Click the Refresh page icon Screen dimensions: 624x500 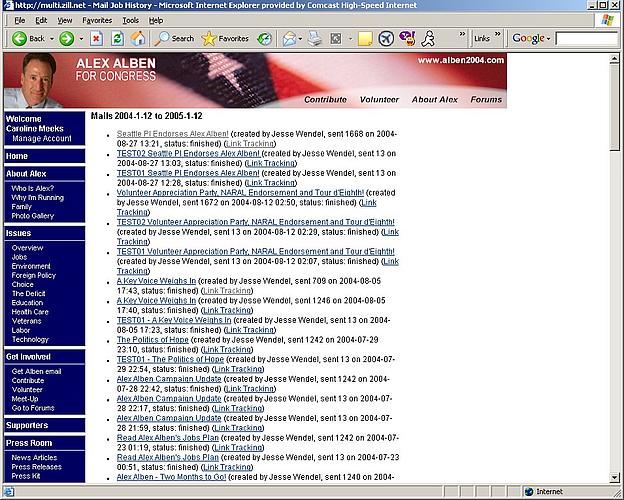117,39
